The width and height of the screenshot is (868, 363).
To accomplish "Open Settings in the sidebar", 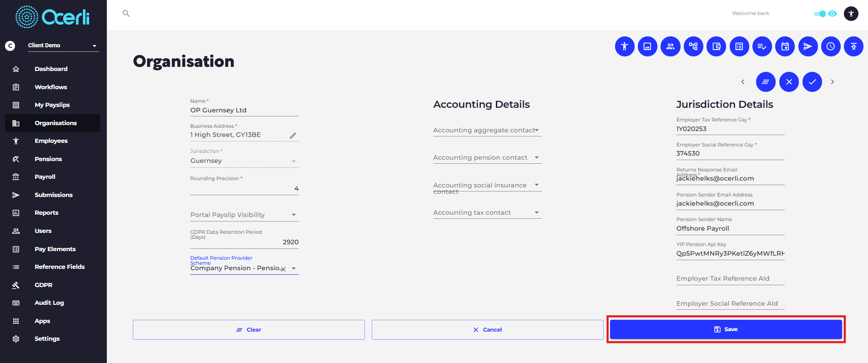I will [52, 339].
